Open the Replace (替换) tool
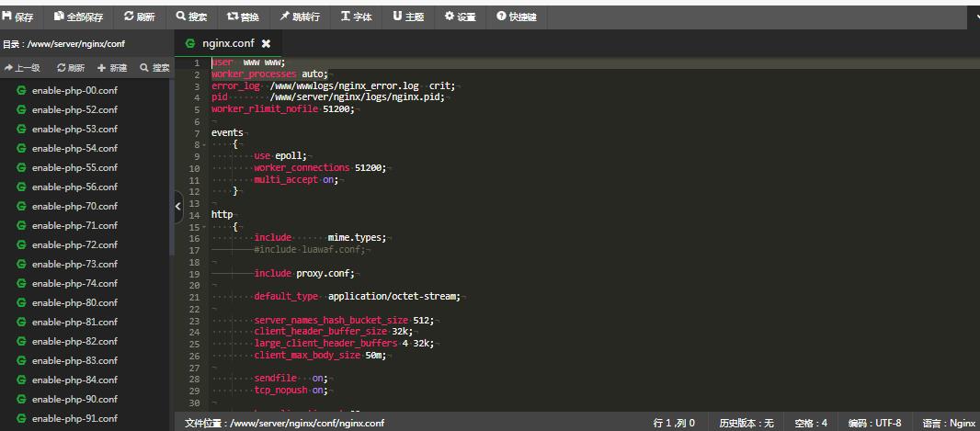The image size is (980, 431). (243, 17)
